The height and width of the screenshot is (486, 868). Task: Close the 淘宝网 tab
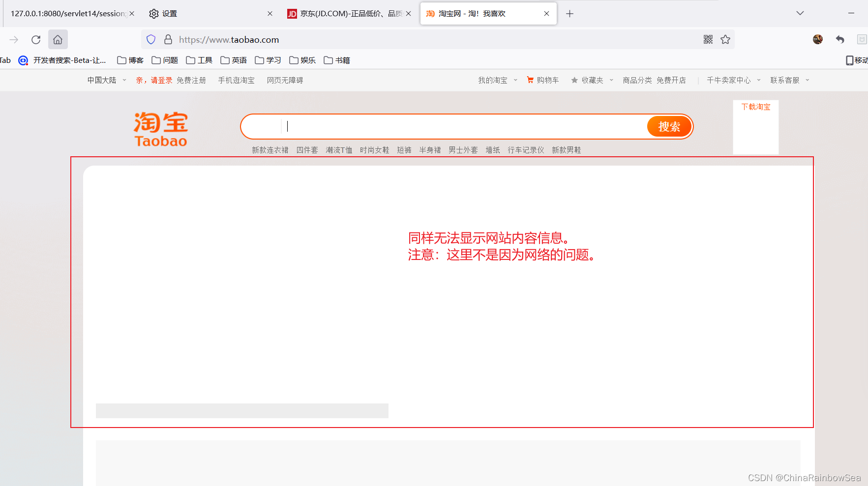click(546, 14)
